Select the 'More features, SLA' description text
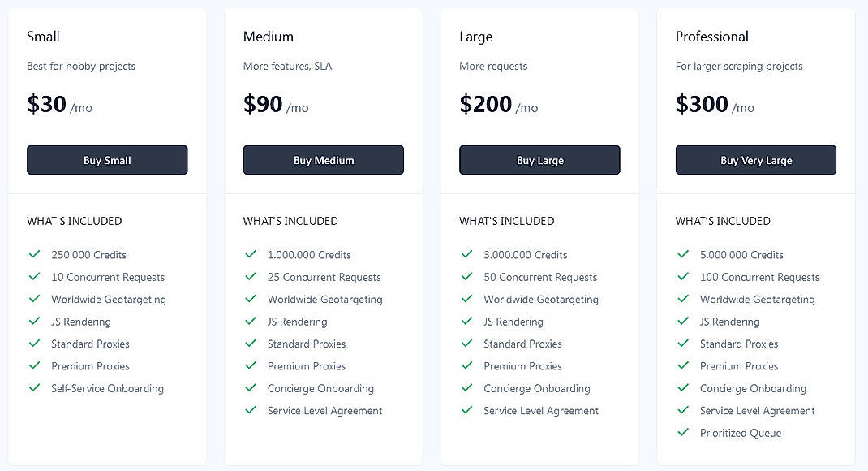 click(x=287, y=66)
